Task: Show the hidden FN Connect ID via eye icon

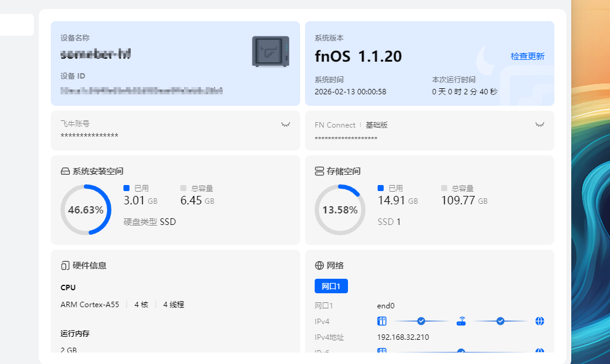Action: [540, 125]
